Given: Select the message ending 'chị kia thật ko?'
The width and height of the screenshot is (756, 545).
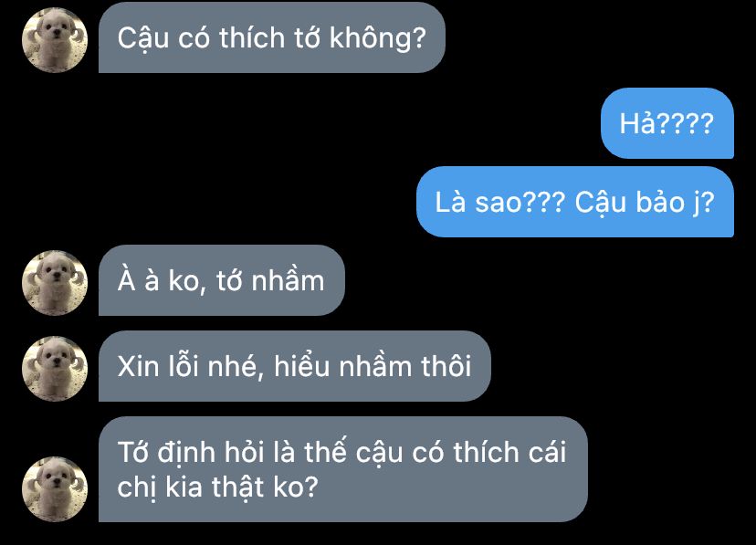Looking at the screenshot, I should 343,469.
